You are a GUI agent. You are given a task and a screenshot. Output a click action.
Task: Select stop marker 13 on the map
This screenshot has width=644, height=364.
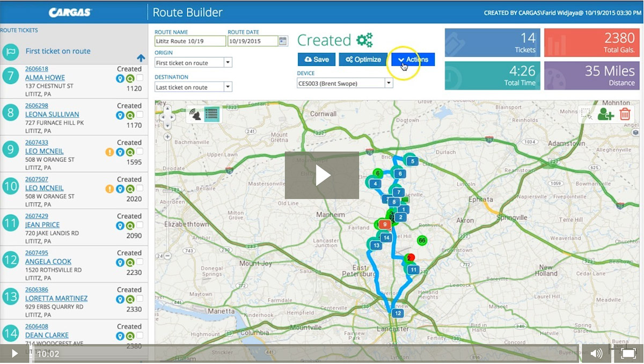[376, 245]
